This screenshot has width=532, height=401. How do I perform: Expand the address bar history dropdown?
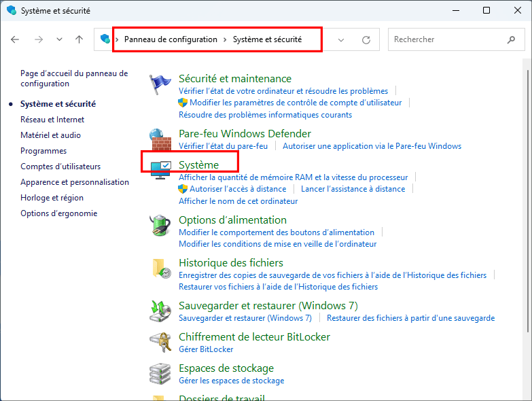click(x=341, y=39)
